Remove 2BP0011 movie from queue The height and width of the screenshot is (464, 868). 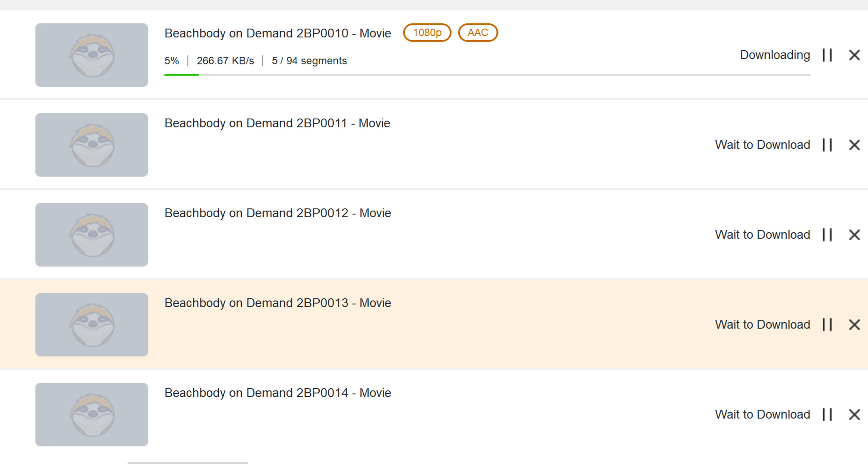(x=854, y=145)
